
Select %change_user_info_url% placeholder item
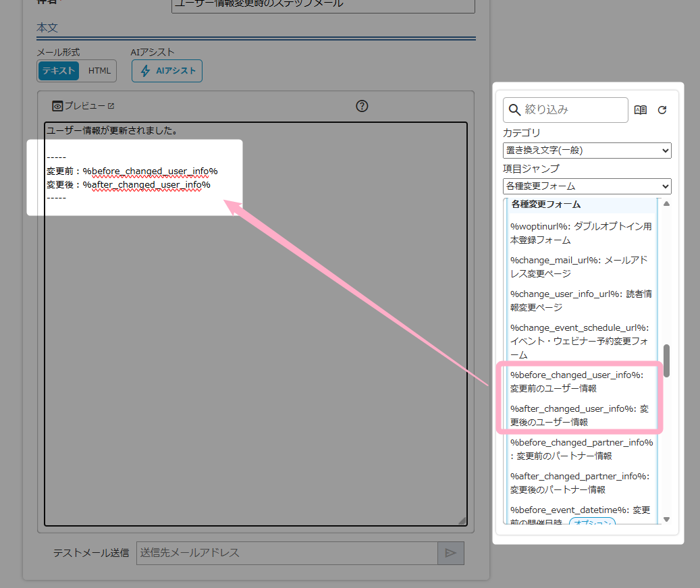pyautogui.click(x=580, y=300)
